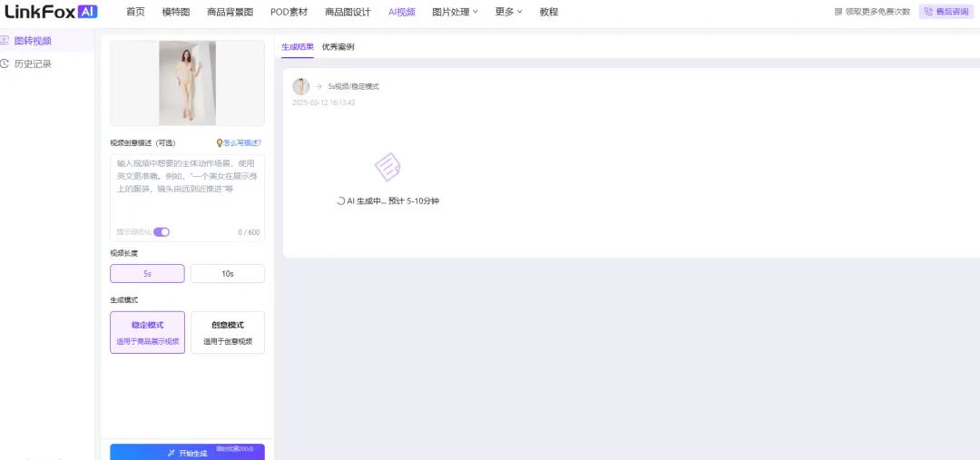Open the 教程 page

[549, 12]
